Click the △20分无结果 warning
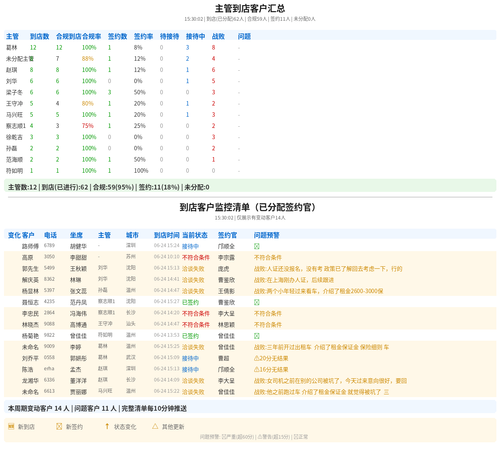 (x=271, y=358)
